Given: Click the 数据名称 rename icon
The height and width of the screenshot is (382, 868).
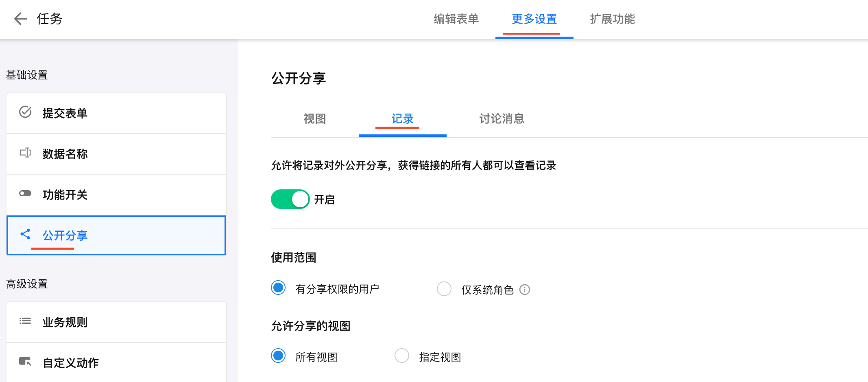Looking at the screenshot, I should tap(25, 153).
